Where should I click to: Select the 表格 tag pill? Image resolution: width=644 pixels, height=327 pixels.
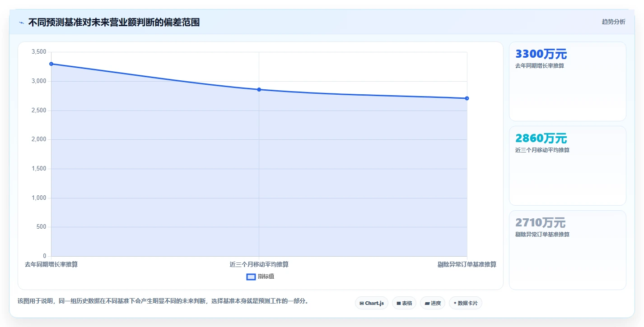[x=404, y=303]
